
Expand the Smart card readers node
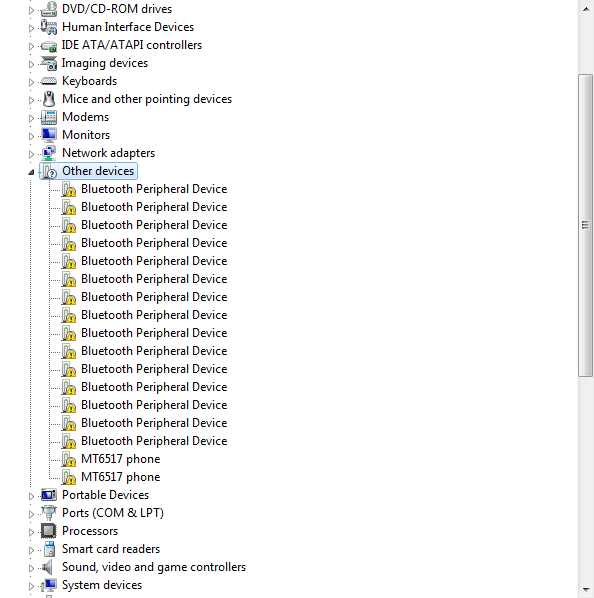[x=31, y=550]
